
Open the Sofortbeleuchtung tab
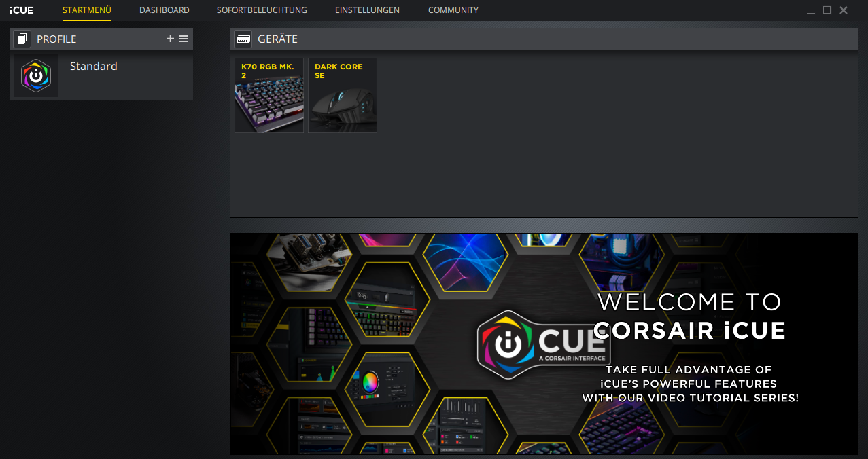[262, 10]
